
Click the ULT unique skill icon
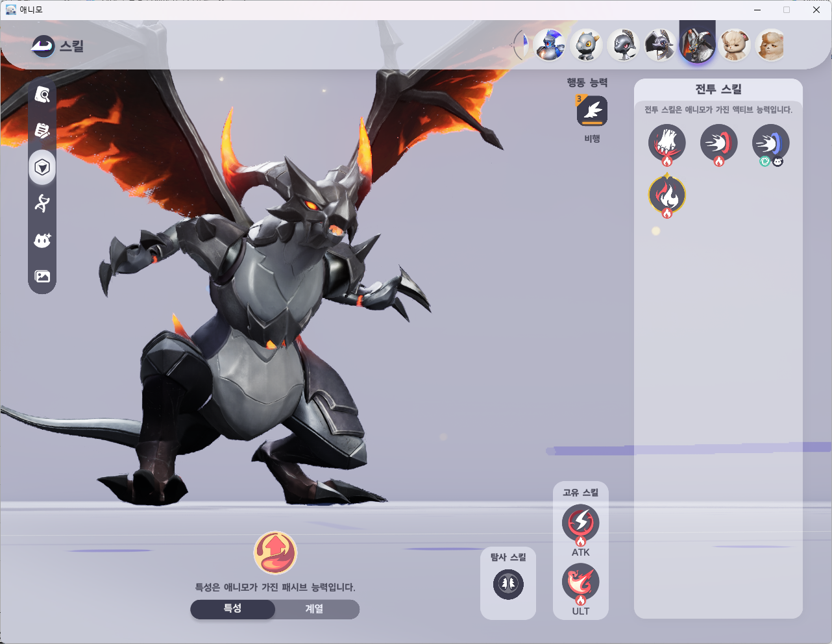pos(581,583)
